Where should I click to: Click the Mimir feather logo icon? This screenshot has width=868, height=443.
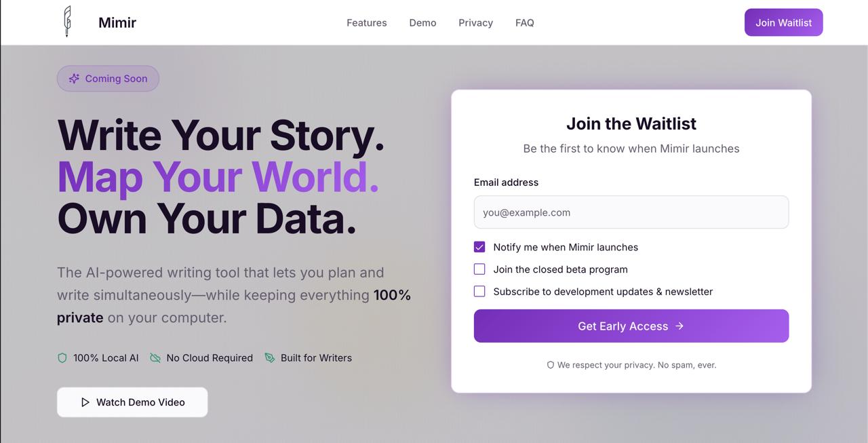click(67, 22)
